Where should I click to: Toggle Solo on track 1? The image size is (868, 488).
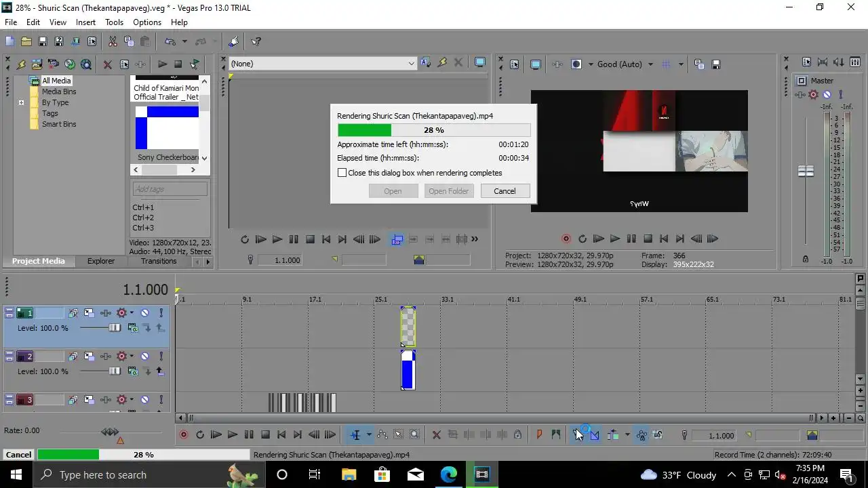click(x=161, y=312)
